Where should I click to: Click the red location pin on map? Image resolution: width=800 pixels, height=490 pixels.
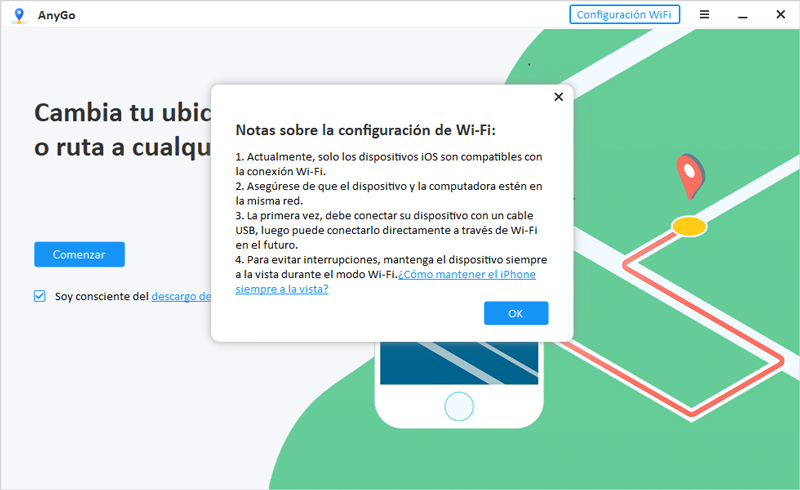click(x=687, y=174)
